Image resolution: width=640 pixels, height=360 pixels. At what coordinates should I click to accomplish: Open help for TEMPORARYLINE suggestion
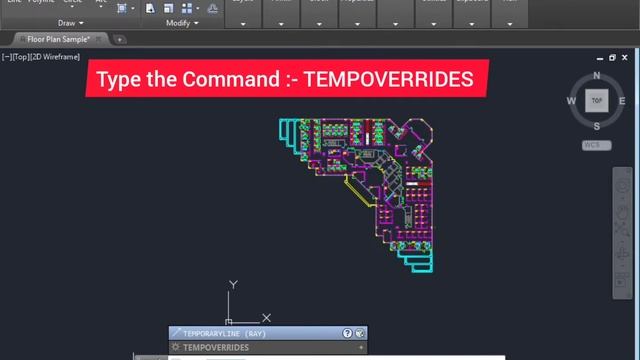347,333
